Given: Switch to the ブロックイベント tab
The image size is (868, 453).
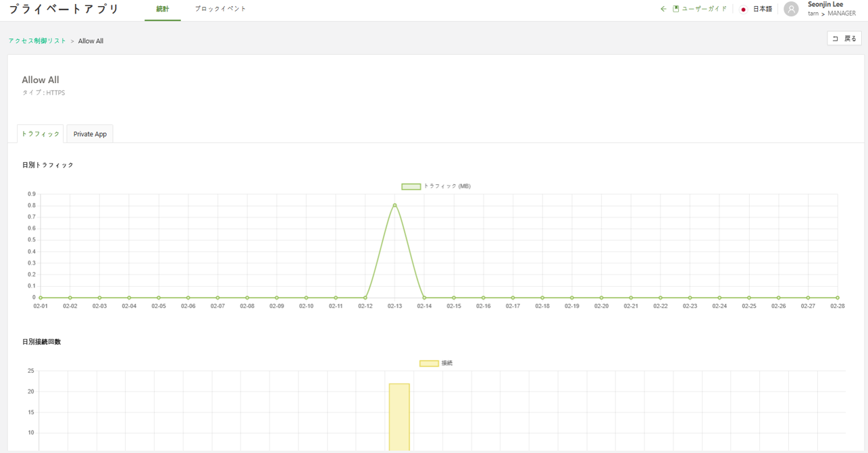Looking at the screenshot, I should [220, 9].
